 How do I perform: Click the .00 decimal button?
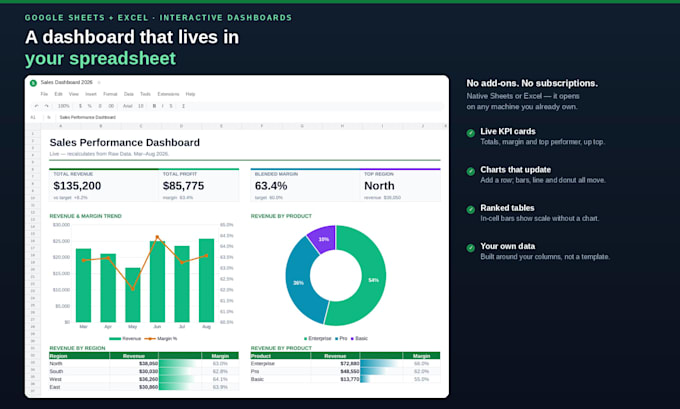(x=111, y=106)
